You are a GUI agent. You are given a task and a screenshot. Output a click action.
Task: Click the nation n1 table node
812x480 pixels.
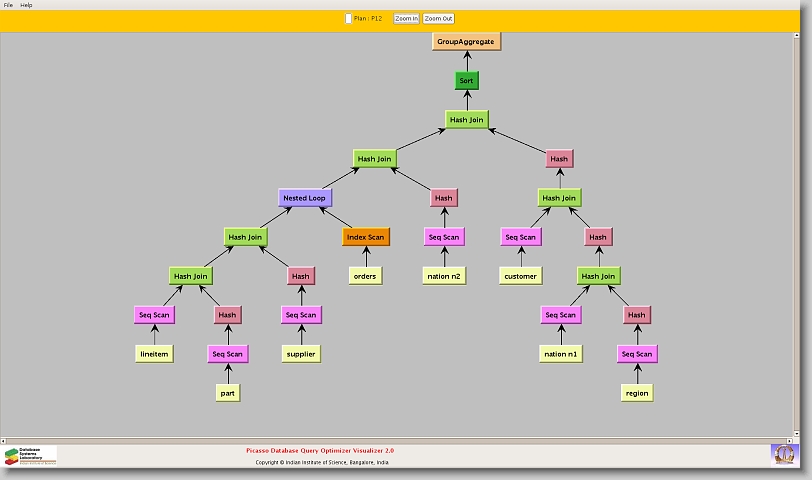[x=560, y=354]
